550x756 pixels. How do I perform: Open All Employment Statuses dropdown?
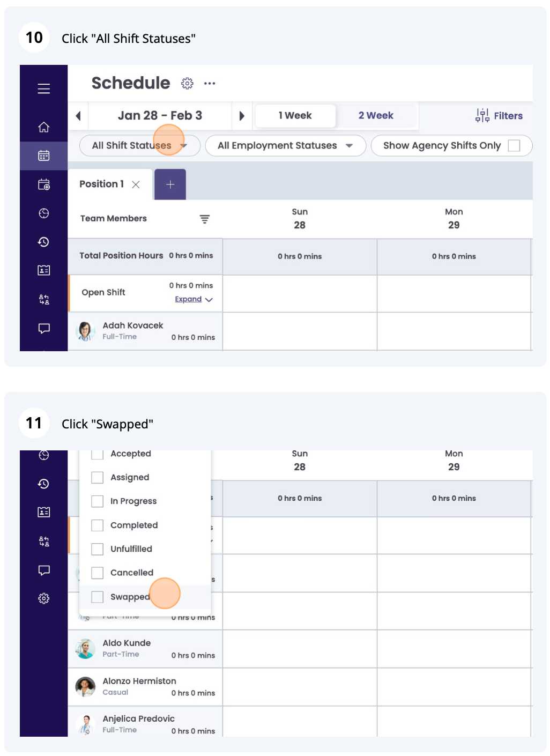tap(285, 146)
